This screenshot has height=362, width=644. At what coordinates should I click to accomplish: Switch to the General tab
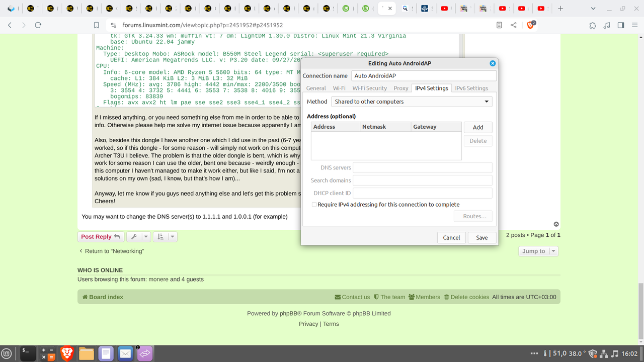click(x=316, y=88)
